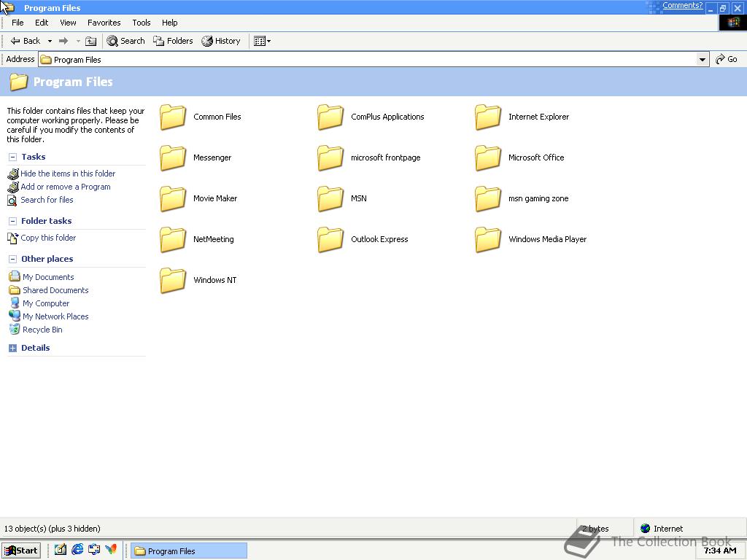The image size is (747, 560).
Task: Click Search for files link
Action: (x=47, y=200)
